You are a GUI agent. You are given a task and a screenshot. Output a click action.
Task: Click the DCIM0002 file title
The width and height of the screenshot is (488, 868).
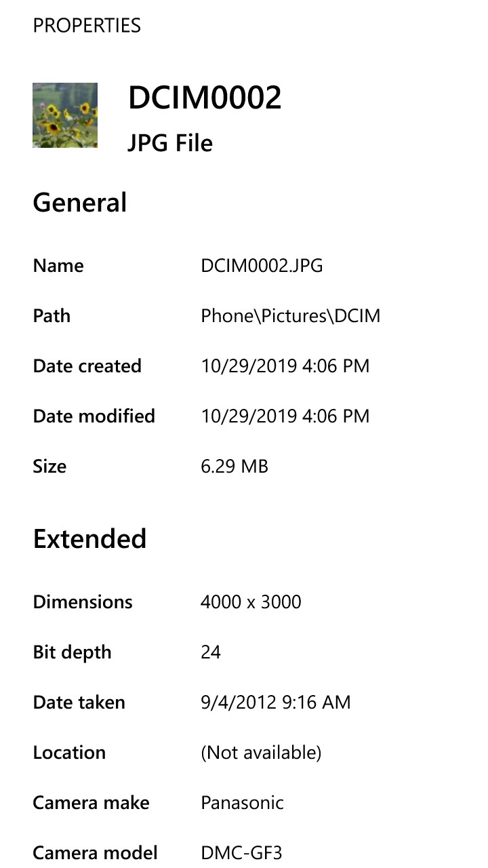click(205, 99)
